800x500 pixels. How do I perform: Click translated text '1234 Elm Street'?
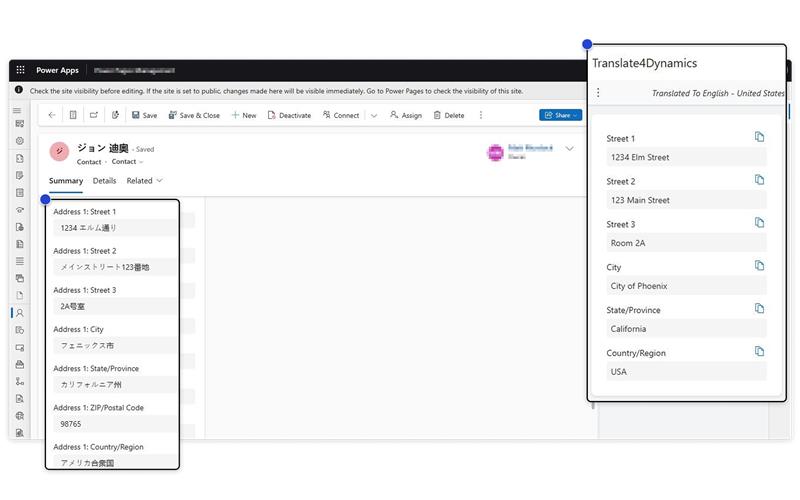[x=640, y=158]
